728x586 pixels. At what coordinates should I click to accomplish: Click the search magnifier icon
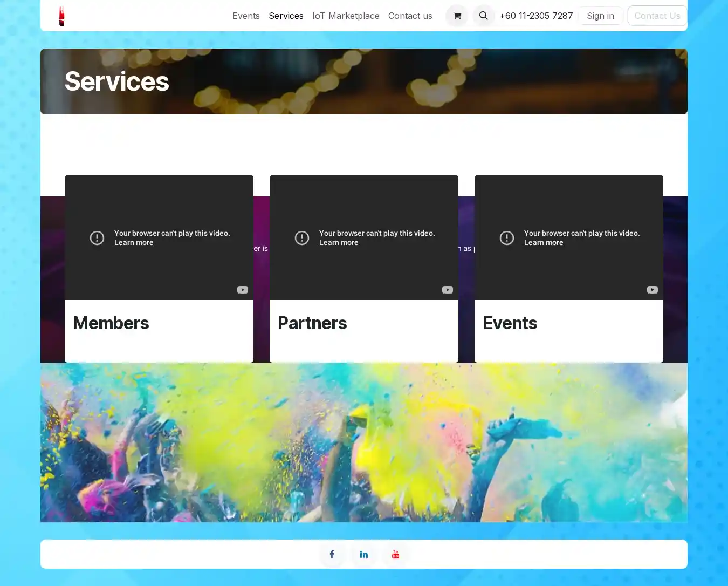pyautogui.click(x=484, y=16)
